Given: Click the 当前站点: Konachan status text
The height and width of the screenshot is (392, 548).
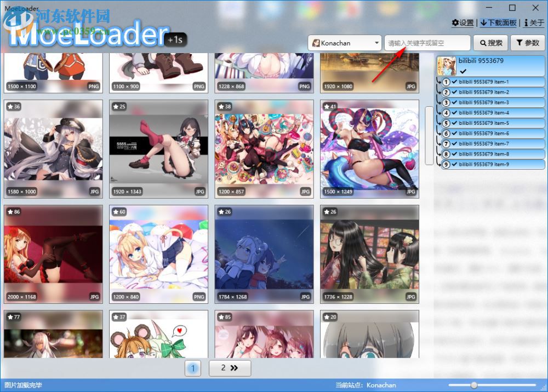Looking at the screenshot, I should click(366, 385).
